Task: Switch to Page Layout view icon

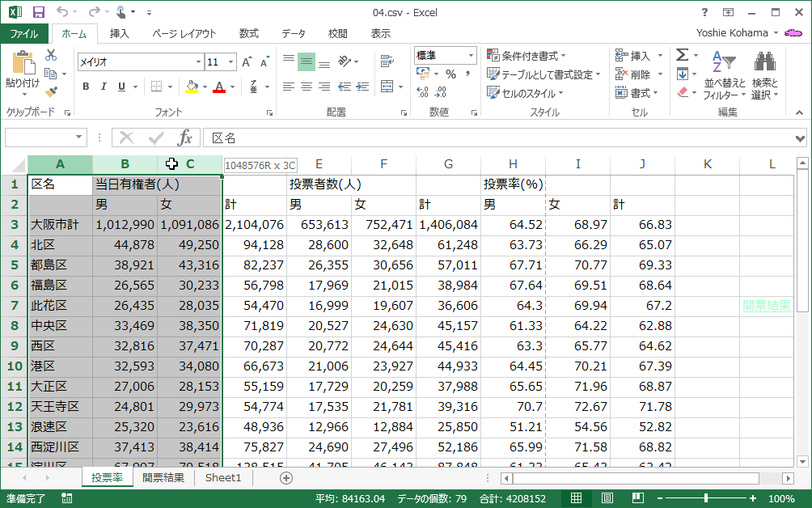Action: [x=607, y=498]
